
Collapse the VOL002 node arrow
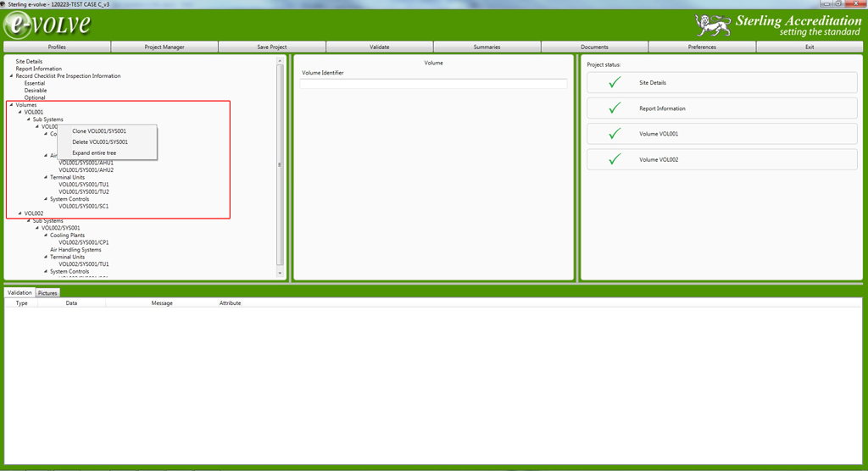[20, 213]
